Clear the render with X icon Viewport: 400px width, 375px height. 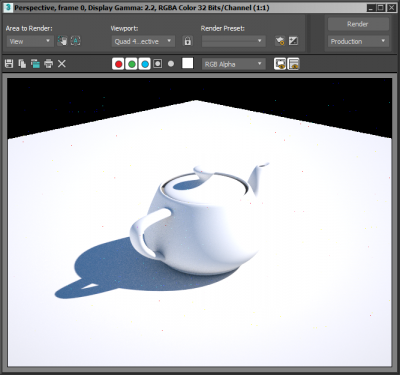point(62,64)
